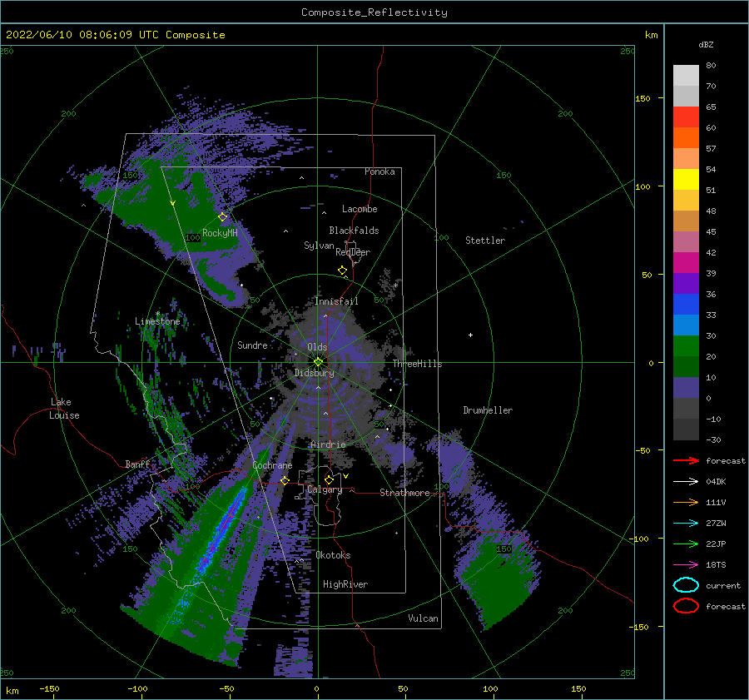Click the Didsbury city label
Viewport: 749px width, 700px height.
pos(315,373)
